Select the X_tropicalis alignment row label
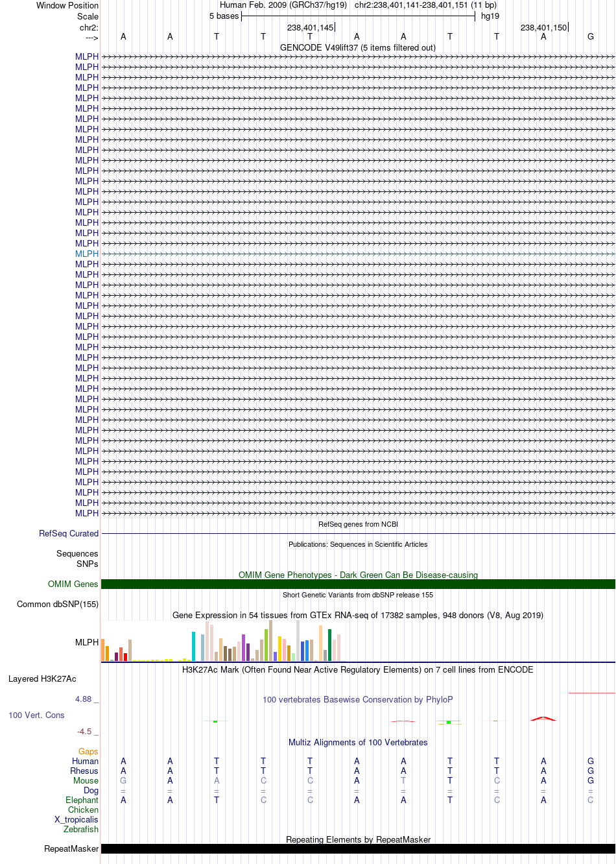This screenshot has height=864, width=616. 77,820
